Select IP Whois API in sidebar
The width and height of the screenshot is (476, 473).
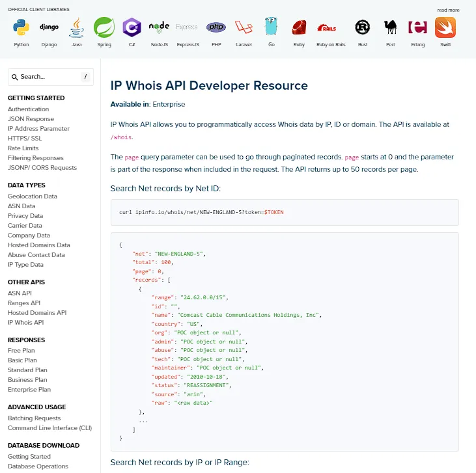(x=26, y=322)
